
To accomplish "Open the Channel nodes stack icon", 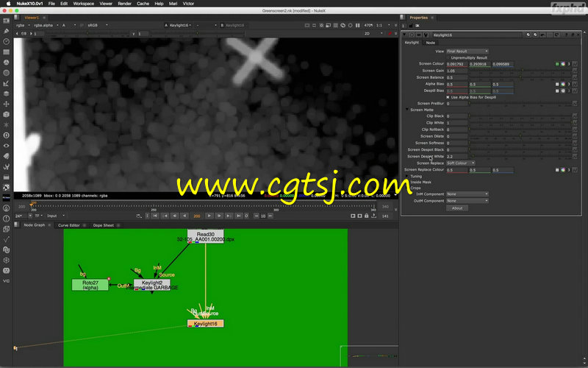I will coord(6,52).
